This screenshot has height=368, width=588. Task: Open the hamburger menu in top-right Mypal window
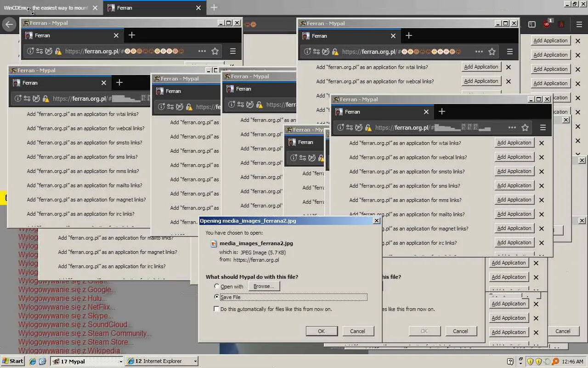coord(510,52)
